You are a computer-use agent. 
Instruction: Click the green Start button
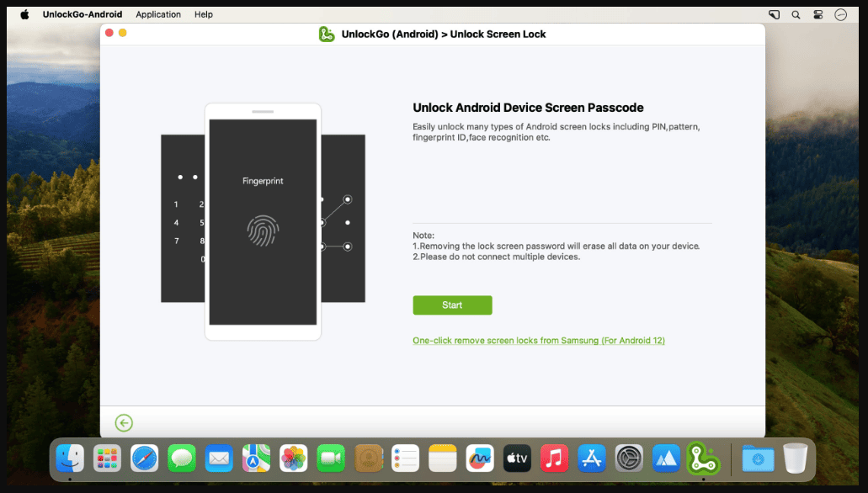point(452,305)
